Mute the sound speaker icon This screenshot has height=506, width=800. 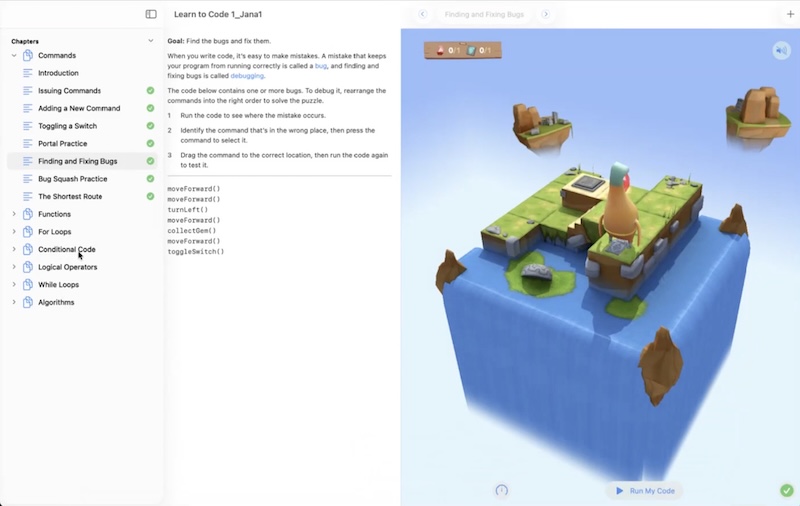pos(781,50)
